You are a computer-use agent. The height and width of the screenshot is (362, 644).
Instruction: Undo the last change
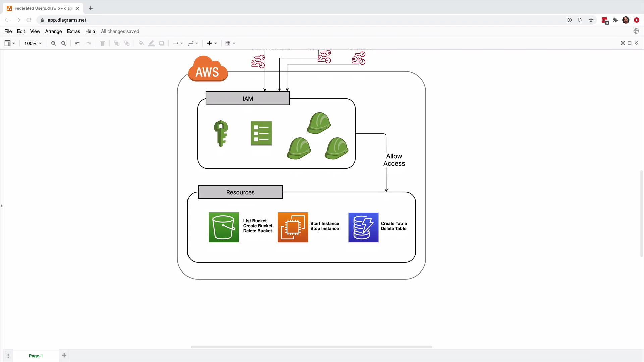click(78, 43)
